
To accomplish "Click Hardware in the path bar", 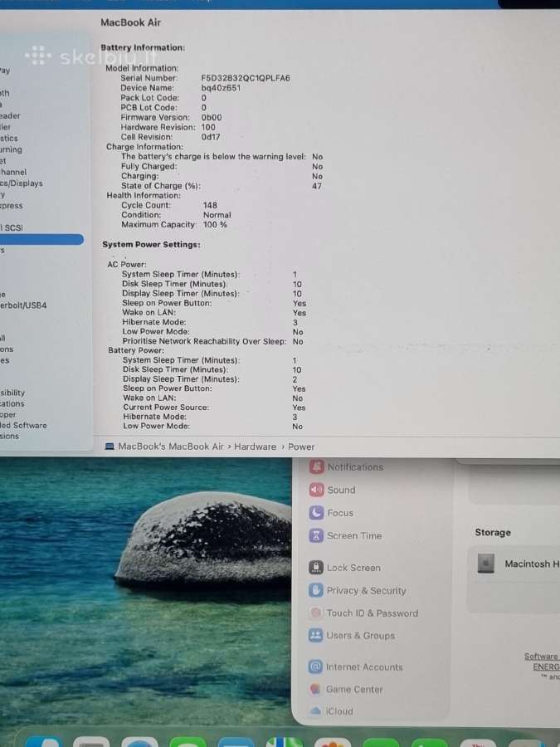I will [256, 447].
